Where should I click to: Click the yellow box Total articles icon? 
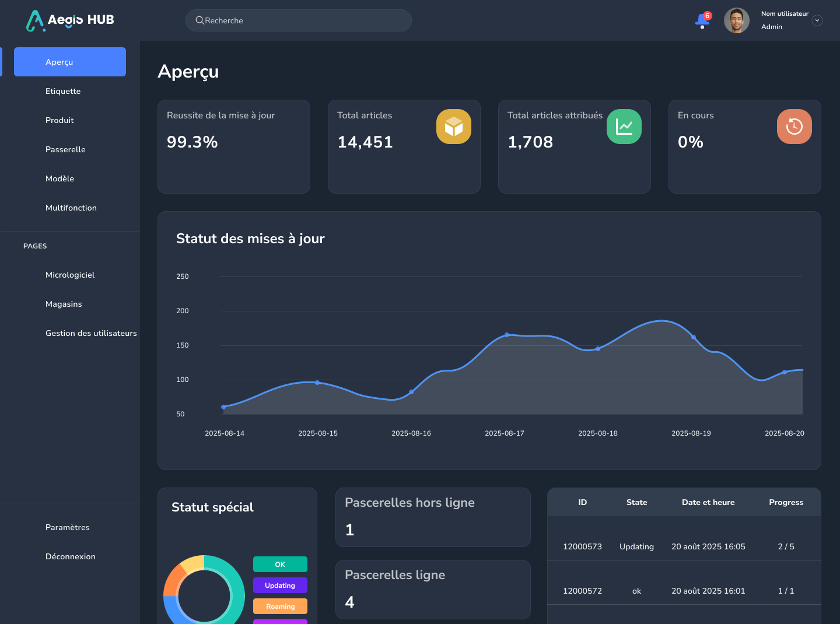pyautogui.click(x=453, y=127)
